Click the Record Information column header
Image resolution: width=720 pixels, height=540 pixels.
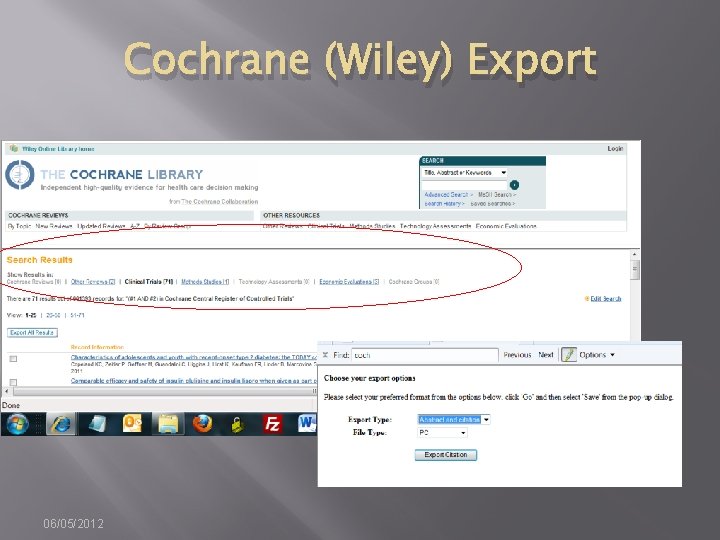pos(97,347)
